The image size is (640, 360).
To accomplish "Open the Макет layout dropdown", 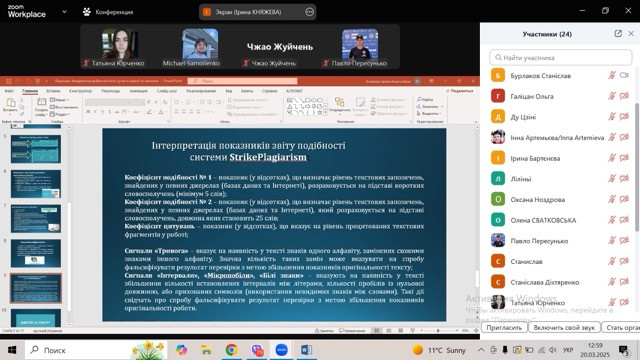I will click(60, 100).
